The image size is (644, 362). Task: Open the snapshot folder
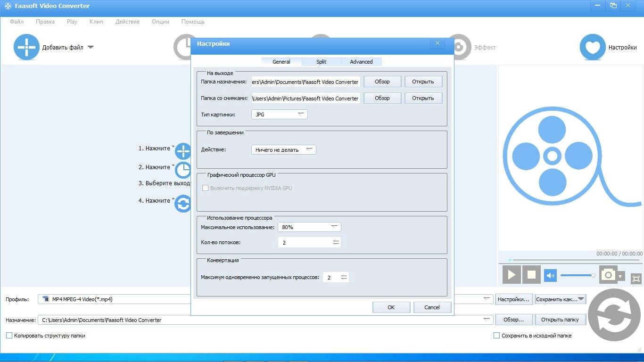point(423,98)
